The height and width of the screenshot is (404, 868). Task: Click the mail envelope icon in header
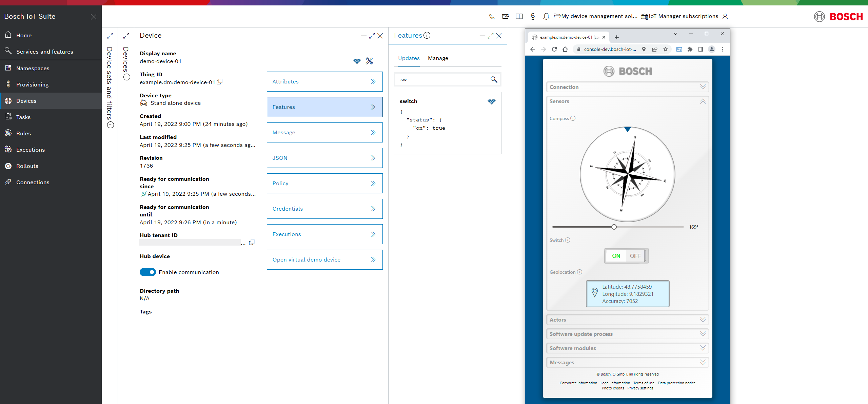505,16
